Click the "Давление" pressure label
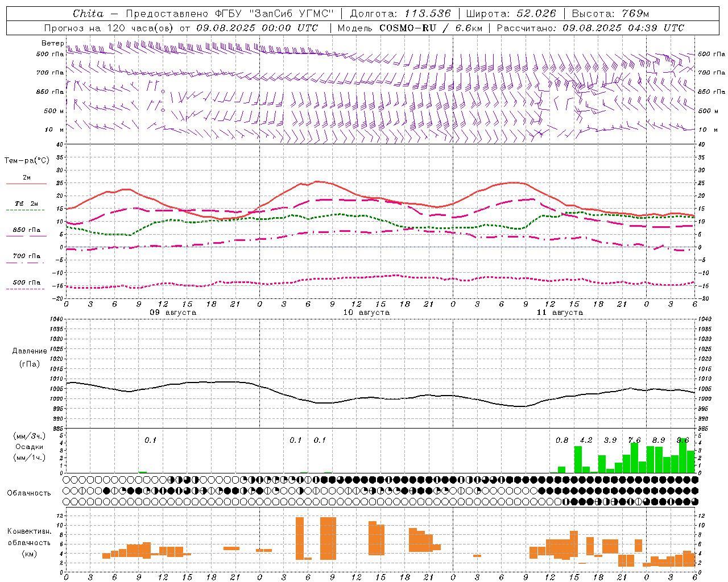 coord(30,351)
